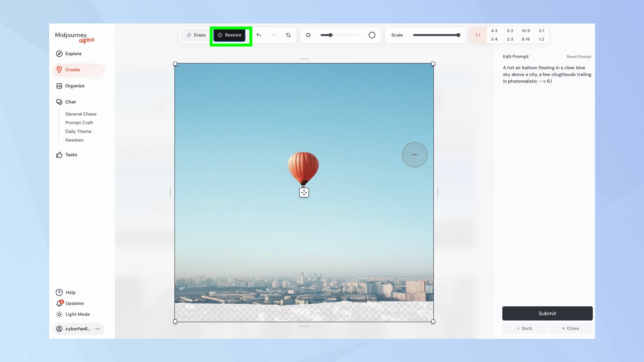Click the Reset Prompt link
The width and height of the screenshot is (644, 362).
pyautogui.click(x=579, y=57)
